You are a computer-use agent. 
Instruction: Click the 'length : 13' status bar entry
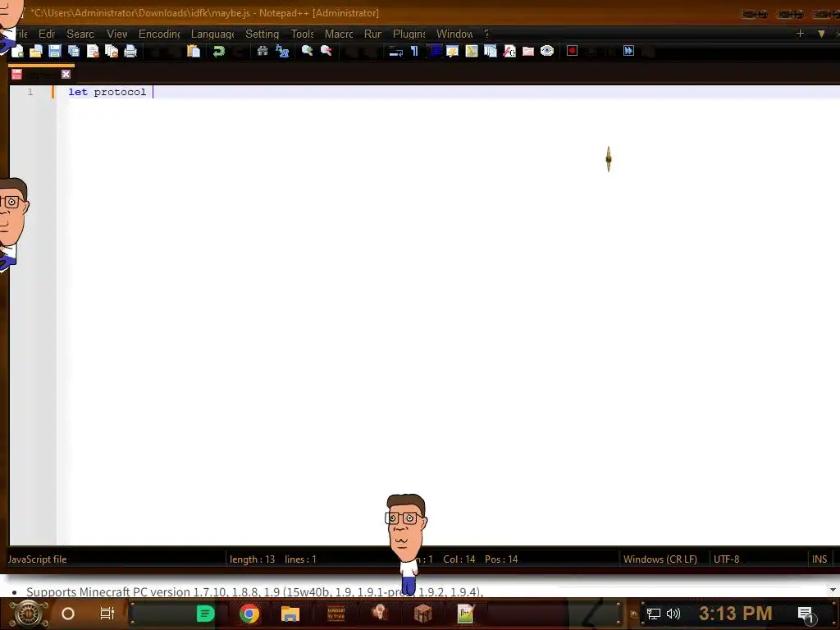(x=253, y=559)
